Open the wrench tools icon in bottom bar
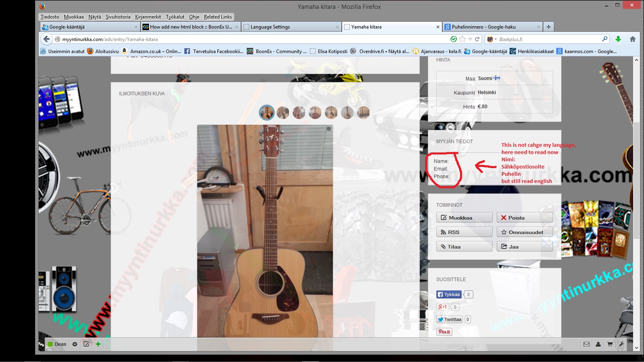644x362 pixels. point(621,344)
